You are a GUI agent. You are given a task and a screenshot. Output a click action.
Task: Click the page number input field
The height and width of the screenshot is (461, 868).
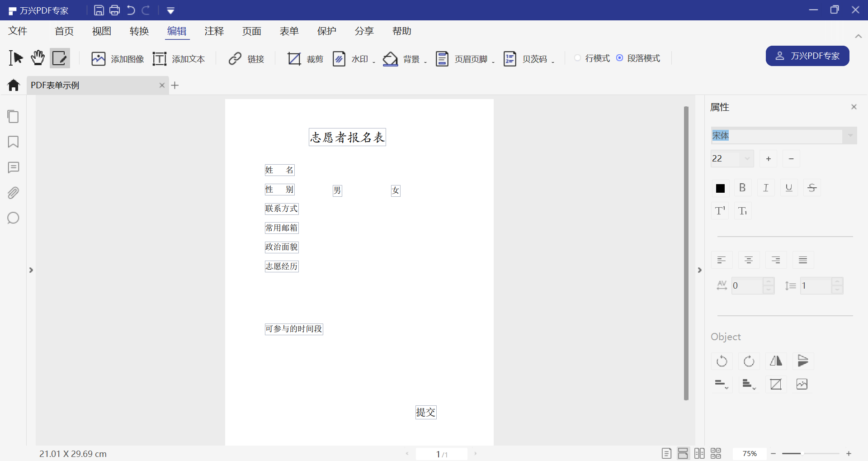pos(439,454)
